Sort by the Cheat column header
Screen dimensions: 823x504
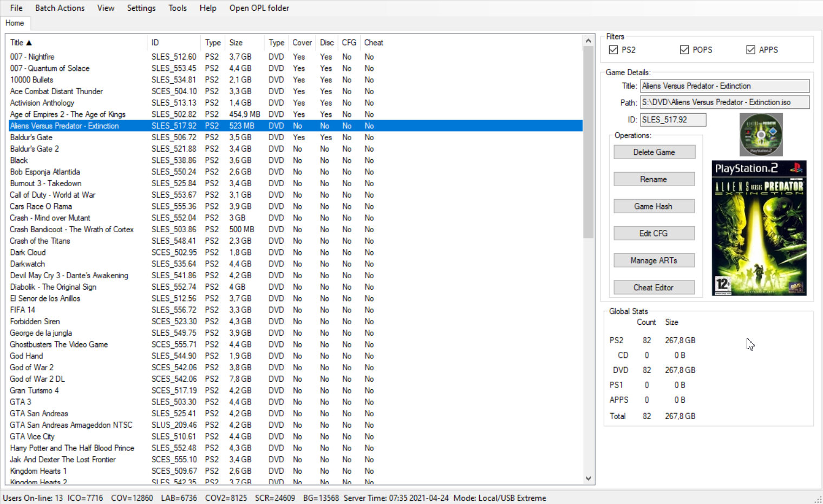coord(374,42)
